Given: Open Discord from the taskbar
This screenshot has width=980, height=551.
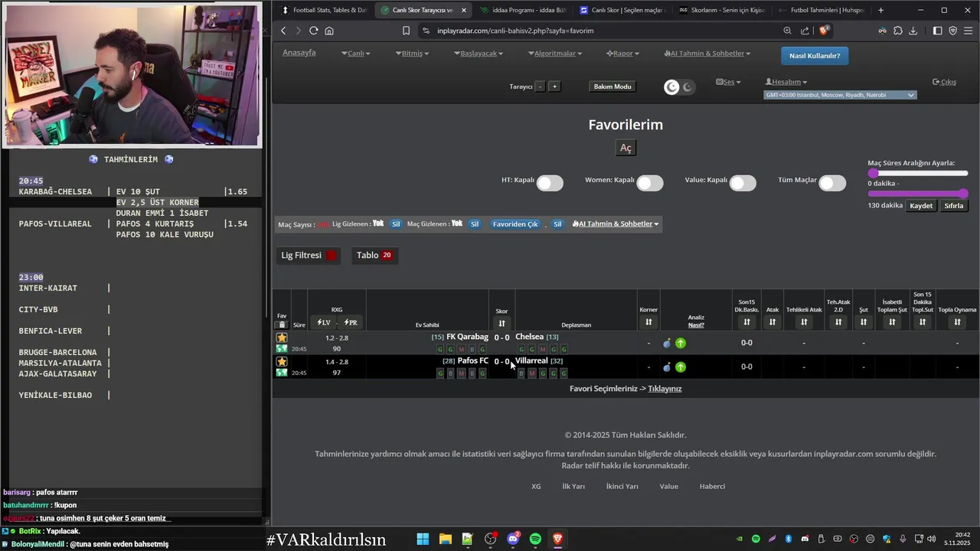Looking at the screenshot, I should click(513, 539).
